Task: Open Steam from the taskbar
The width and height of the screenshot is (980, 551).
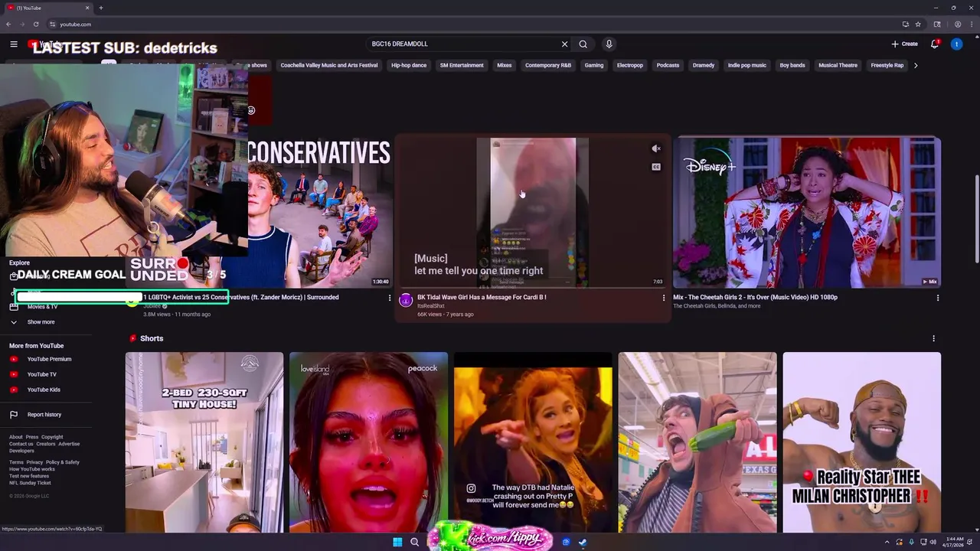Action: 583,542
